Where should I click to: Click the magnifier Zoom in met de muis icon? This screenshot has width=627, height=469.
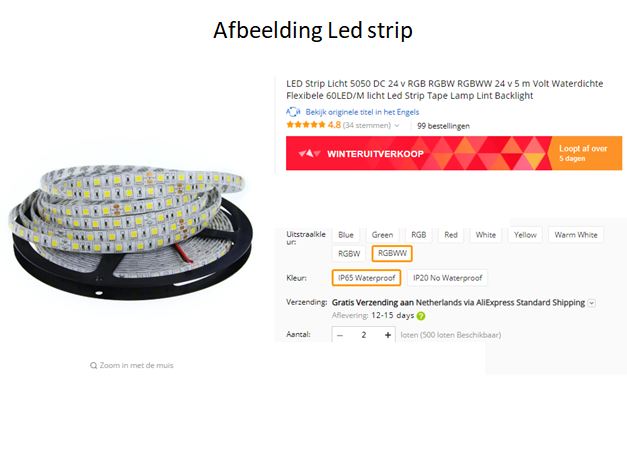94,365
